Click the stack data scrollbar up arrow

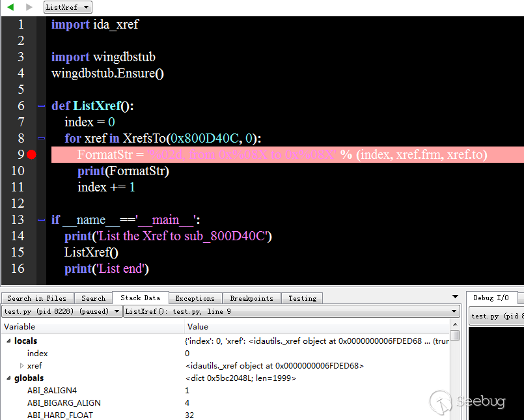(x=455, y=324)
